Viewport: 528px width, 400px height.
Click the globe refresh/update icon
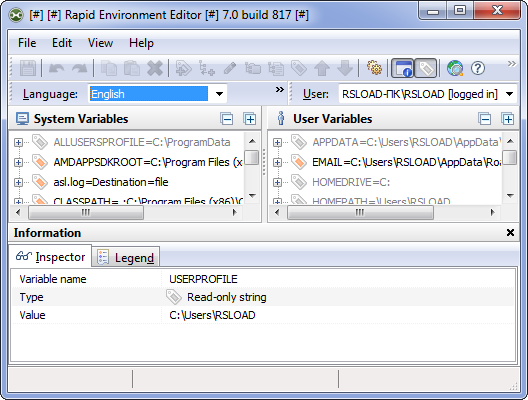pos(455,68)
